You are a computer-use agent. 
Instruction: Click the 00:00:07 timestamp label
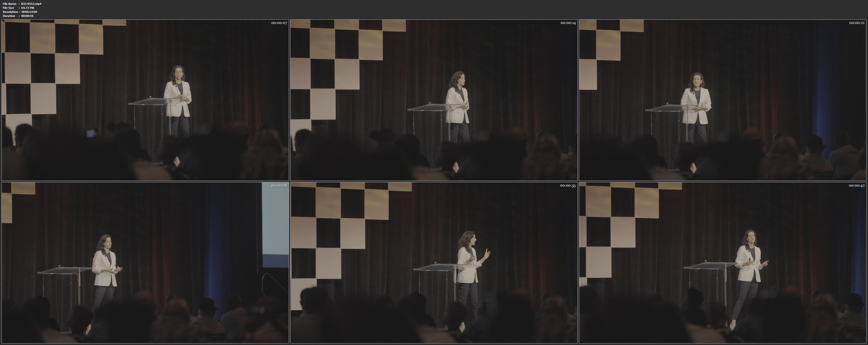coord(279,23)
